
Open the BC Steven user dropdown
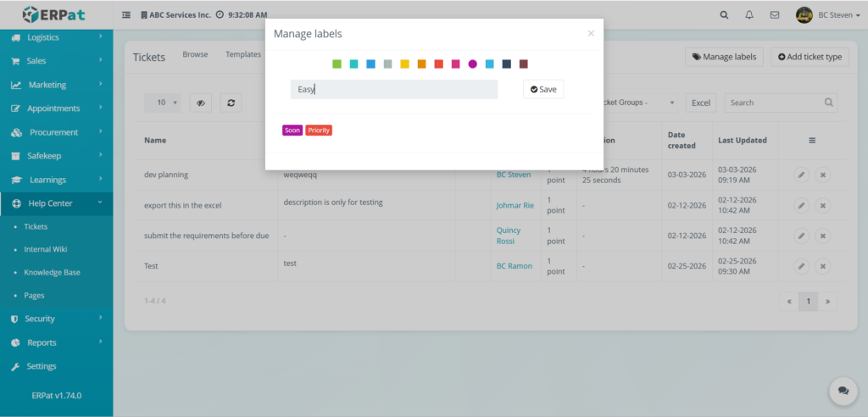828,15
